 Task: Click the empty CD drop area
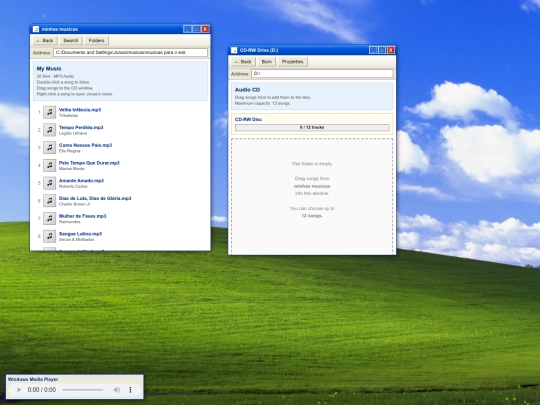(312, 196)
